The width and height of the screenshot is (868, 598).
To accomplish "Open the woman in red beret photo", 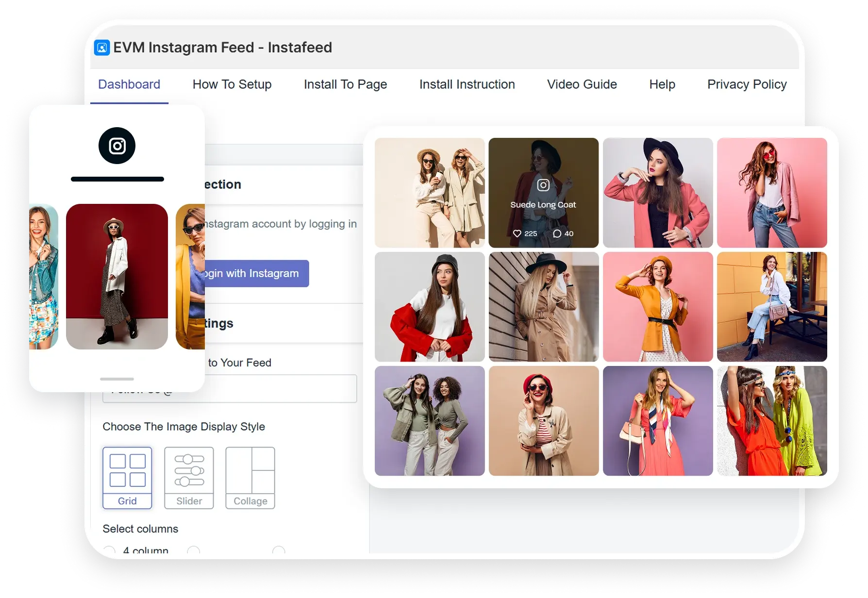I will (x=543, y=421).
